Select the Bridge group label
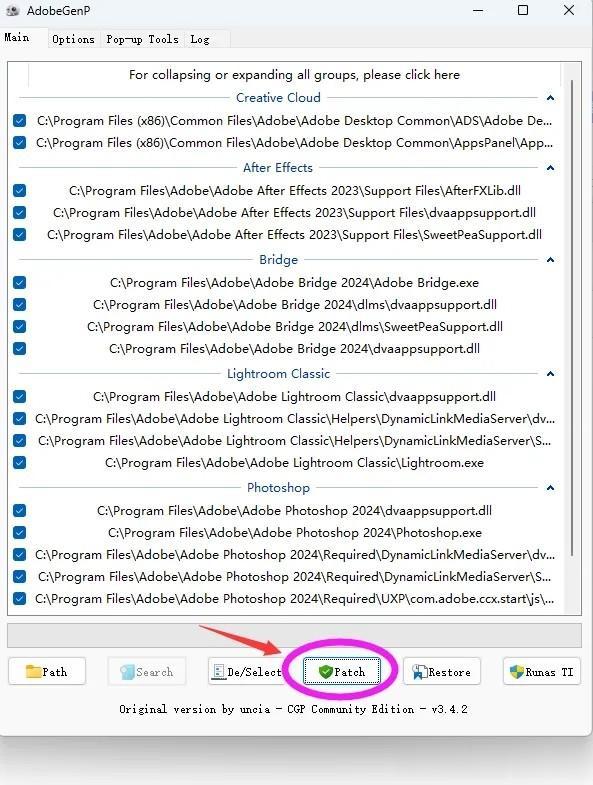Screen dimensions: 593x785 tap(278, 260)
